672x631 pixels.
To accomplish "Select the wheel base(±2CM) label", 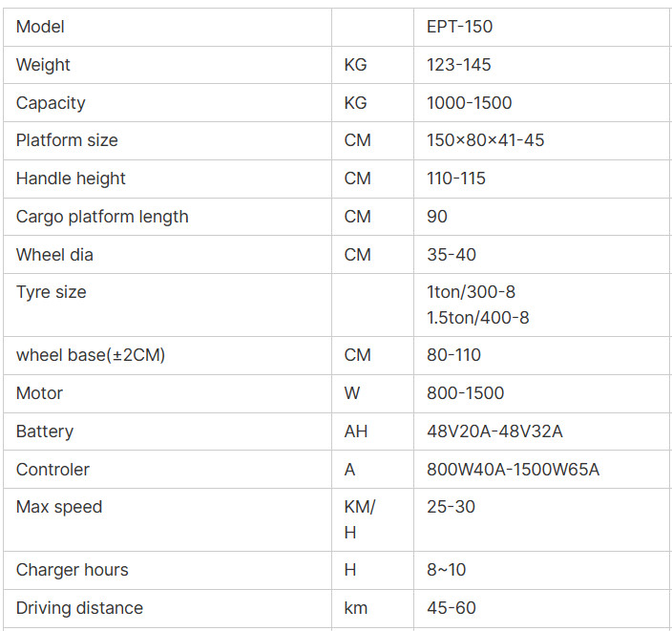I will (91, 355).
